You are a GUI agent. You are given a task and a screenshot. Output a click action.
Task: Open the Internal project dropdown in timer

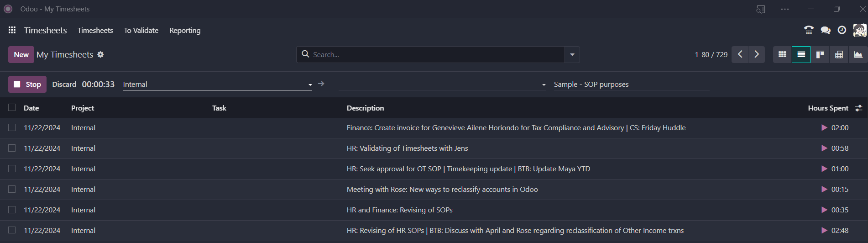[x=310, y=85]
